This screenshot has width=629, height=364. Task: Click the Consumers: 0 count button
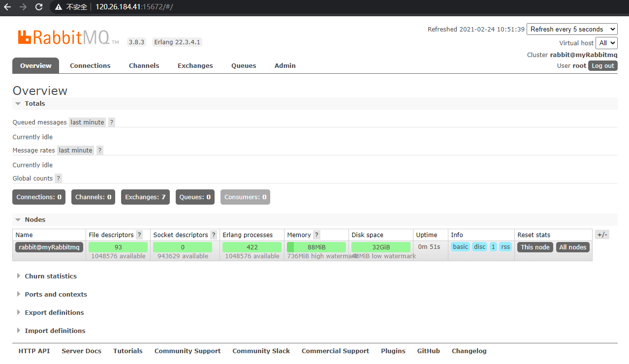(x=245, y=197)
